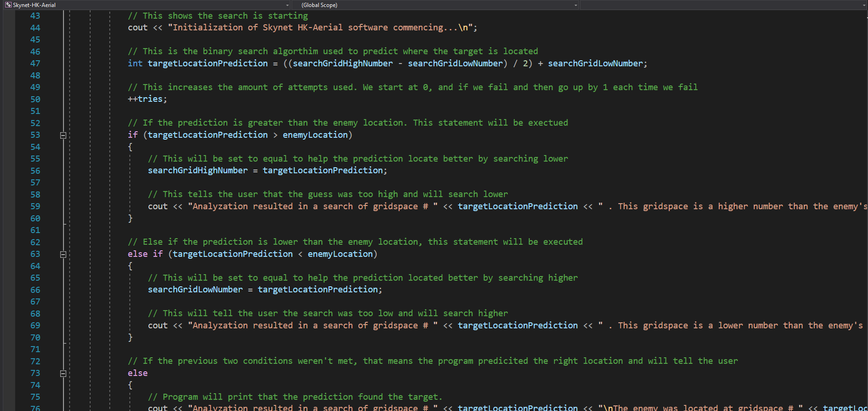Viewport: 868px width, 411px height.
Task: Click enemyLocation in the line 53 condition
Action: (x=315, y=135)
